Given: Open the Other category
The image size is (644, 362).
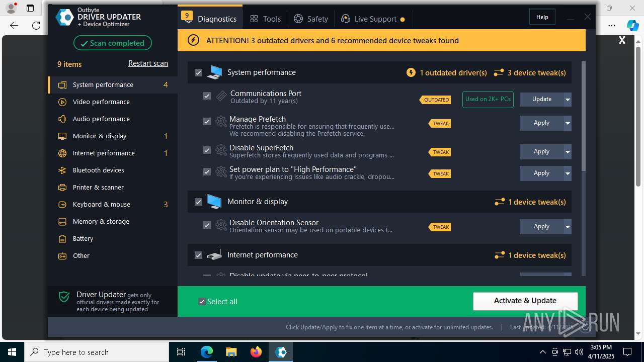Looking at the screenshot, I should pyautogui.click(x=113, y=255).
